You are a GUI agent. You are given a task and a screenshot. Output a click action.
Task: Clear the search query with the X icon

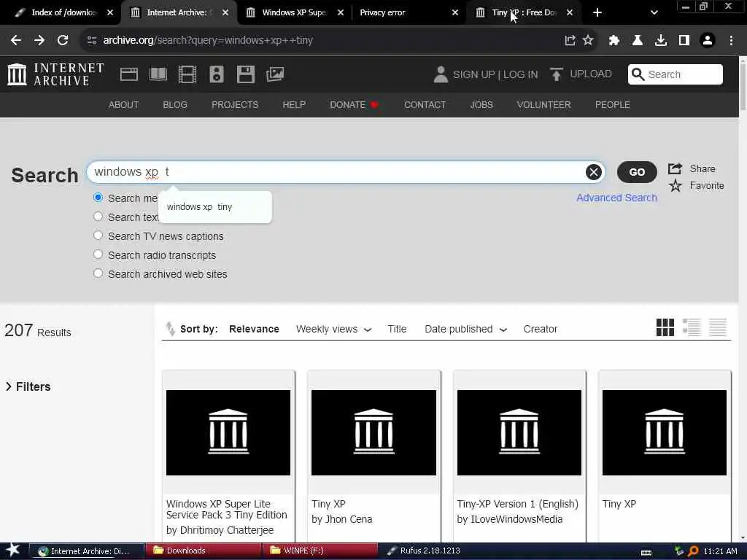click(594, 172)
